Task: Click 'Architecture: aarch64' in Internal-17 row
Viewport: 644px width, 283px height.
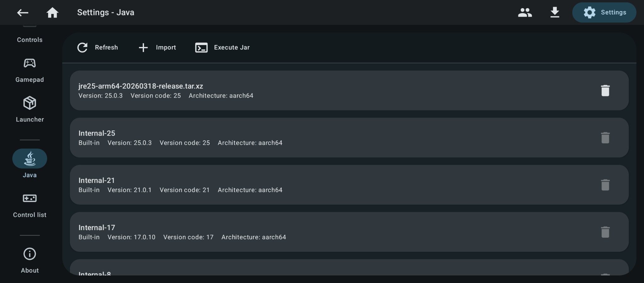Action: click(254, 237)
